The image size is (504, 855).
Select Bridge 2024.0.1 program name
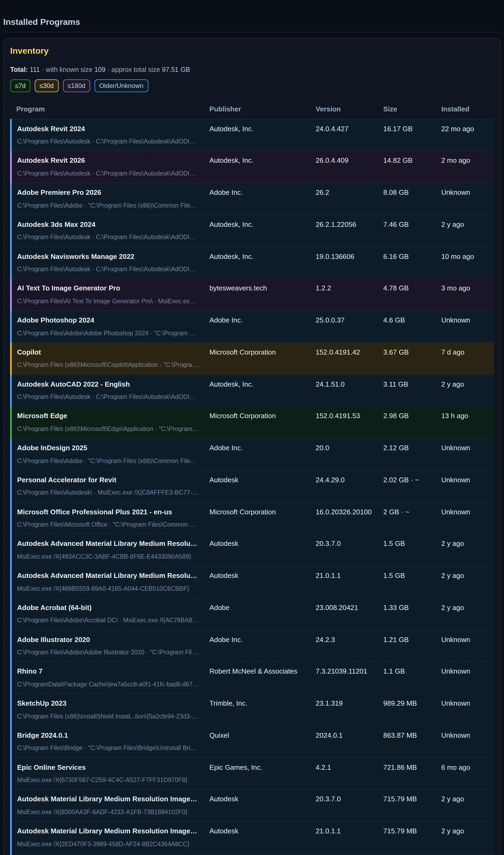pos(42,735)
